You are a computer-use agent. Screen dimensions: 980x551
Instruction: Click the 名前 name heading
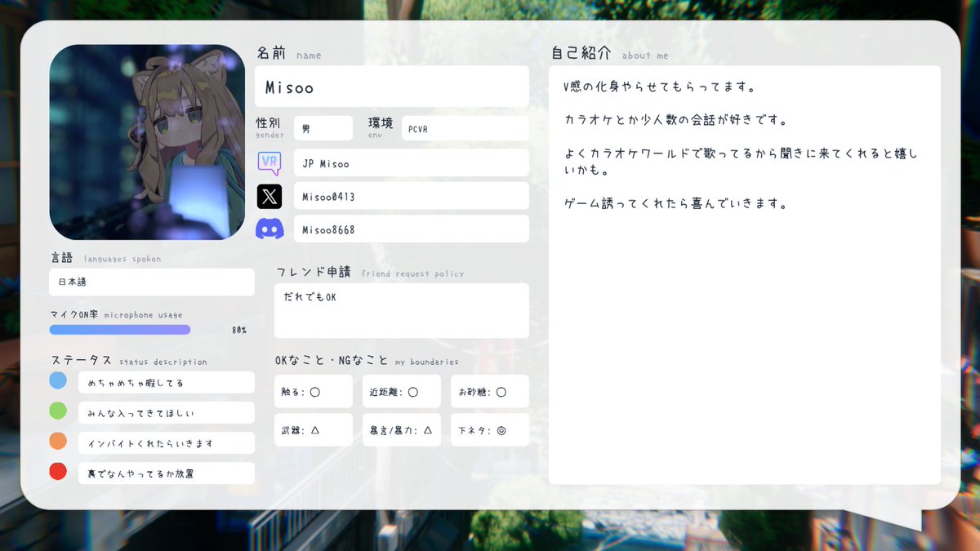[x=288, y=54]
